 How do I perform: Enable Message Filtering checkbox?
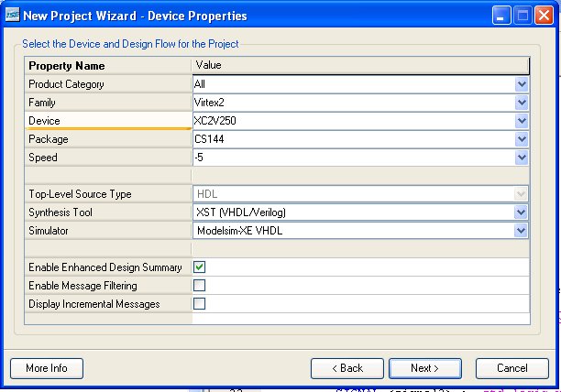pos(199,285)
